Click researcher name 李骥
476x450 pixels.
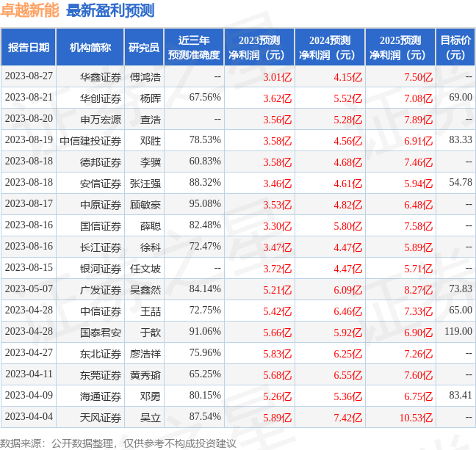click(x=151, y=162)
